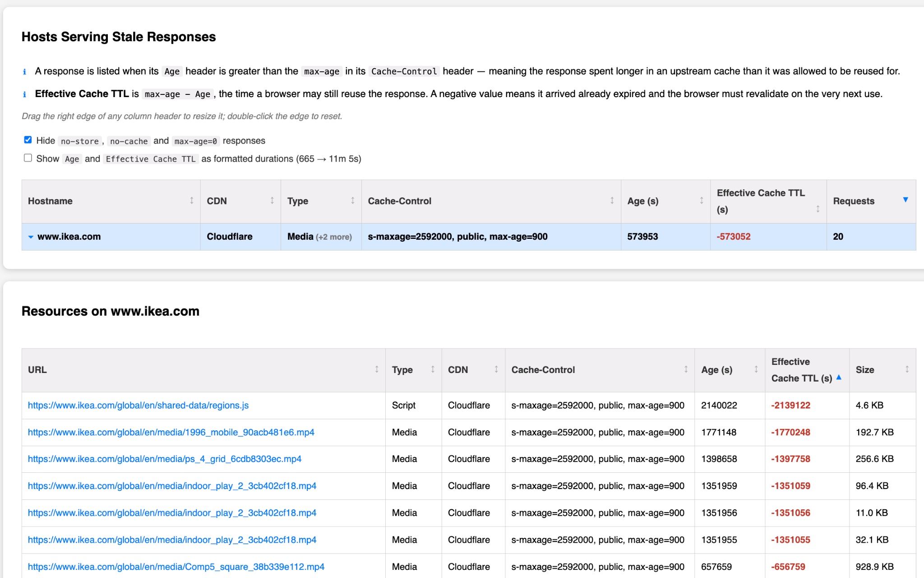The image size is (924, 578).
Task: Click the Age value 1771148
Action: pyautogui.click(x=719, y=432)
